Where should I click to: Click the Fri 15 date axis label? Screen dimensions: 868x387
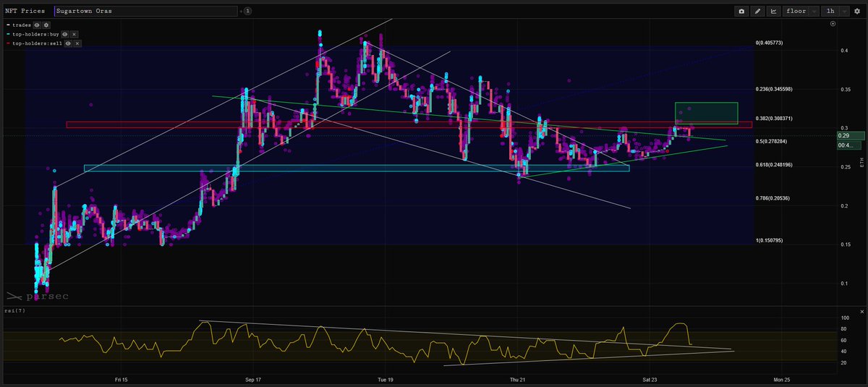(121, 379)
